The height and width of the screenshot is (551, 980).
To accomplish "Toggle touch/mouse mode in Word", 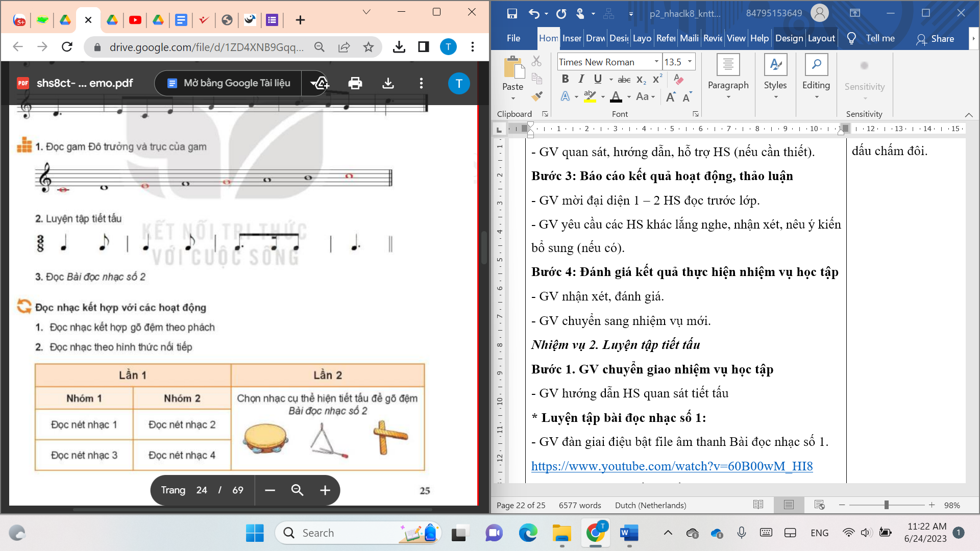I will pyautogui.click(x=580, y=14).
